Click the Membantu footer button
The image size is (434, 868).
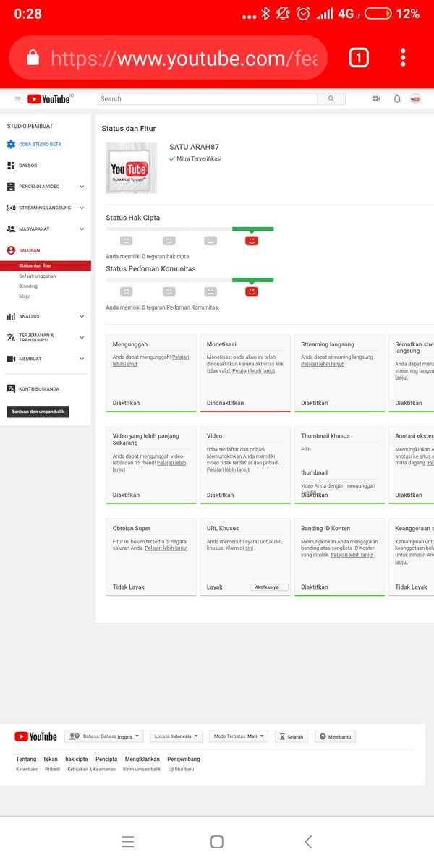335,736
